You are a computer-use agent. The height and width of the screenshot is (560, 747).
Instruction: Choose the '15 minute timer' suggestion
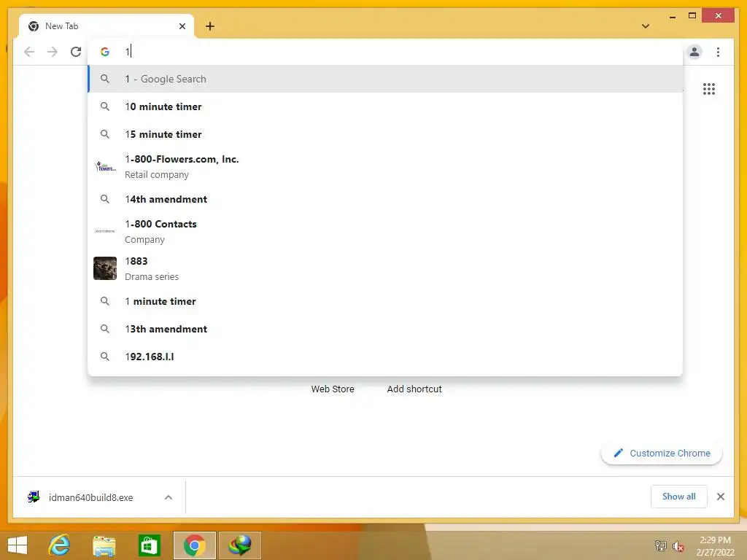385,134
